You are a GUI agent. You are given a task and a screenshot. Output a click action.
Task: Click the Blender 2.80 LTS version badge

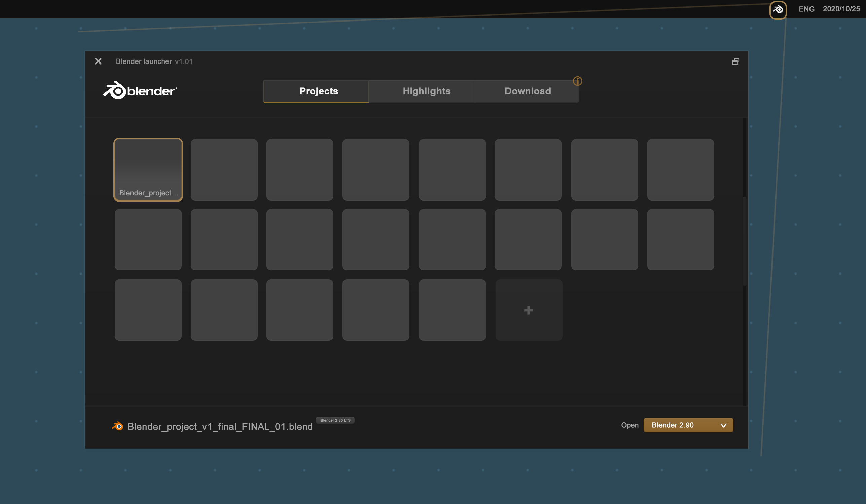point(335,420)
